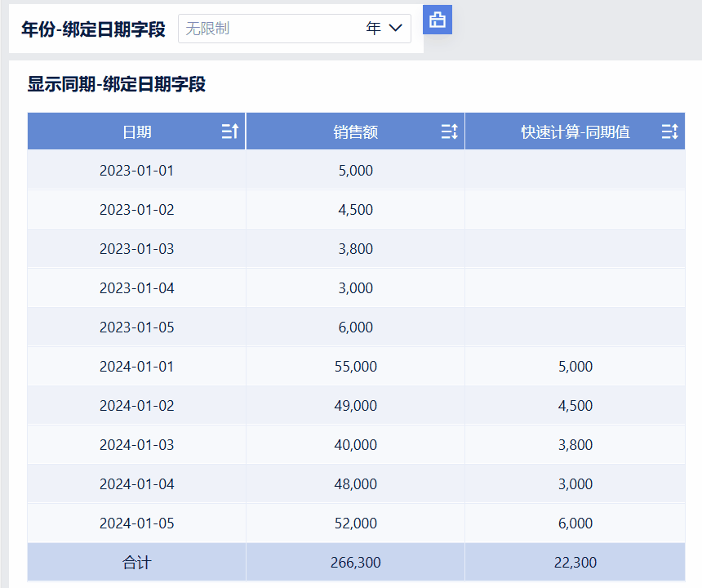Select date cell 2023-01-01
Image resolution: width=702 pixels, height=588 pixels.
pyautogui.click(x=136, y=170)
